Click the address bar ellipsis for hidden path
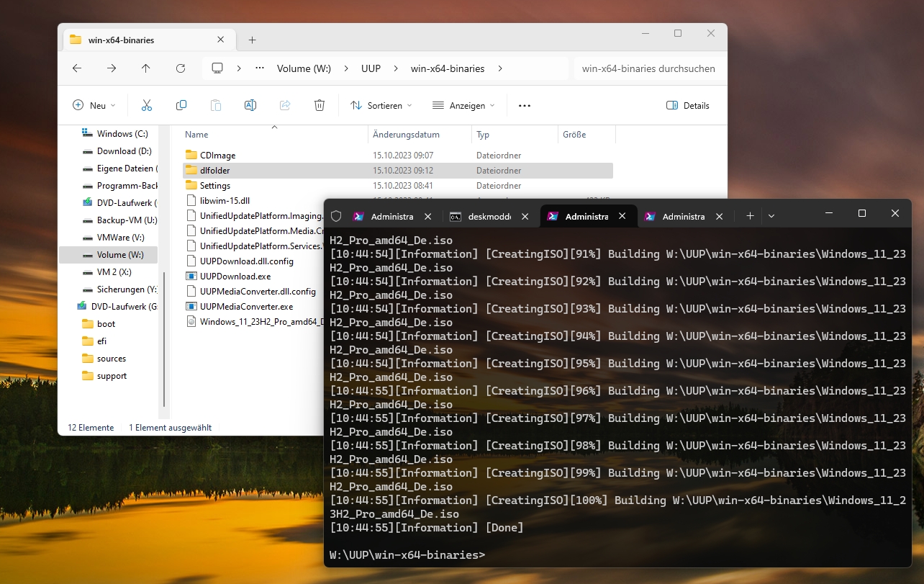924x584 pixels. (260, 68)
